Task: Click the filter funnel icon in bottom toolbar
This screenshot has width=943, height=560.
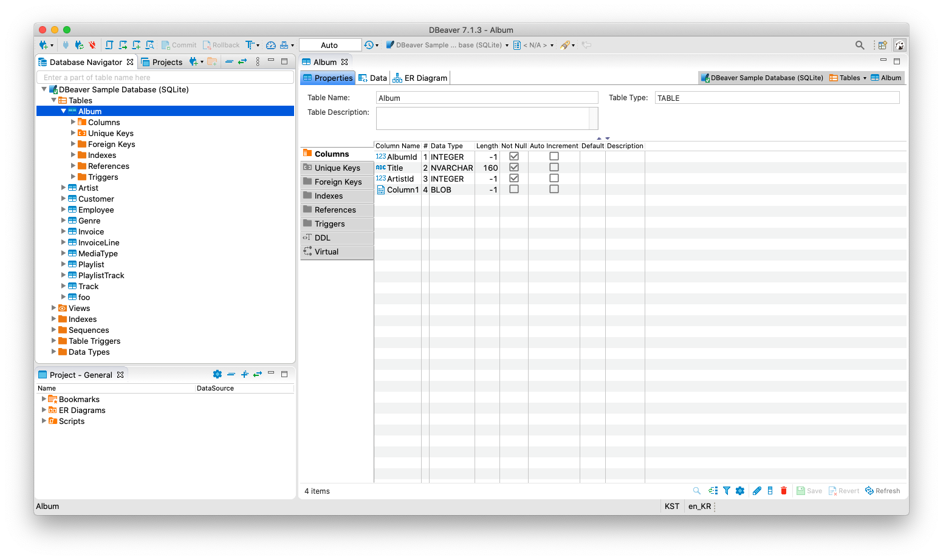Action: pyautogui.click(x=727, y=491)
